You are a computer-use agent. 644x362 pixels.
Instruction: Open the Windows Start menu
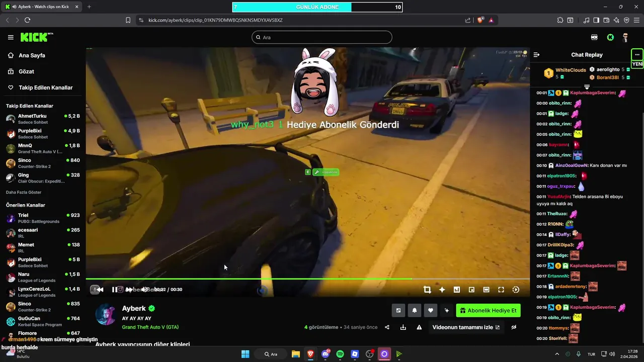[x=245, y=354]
